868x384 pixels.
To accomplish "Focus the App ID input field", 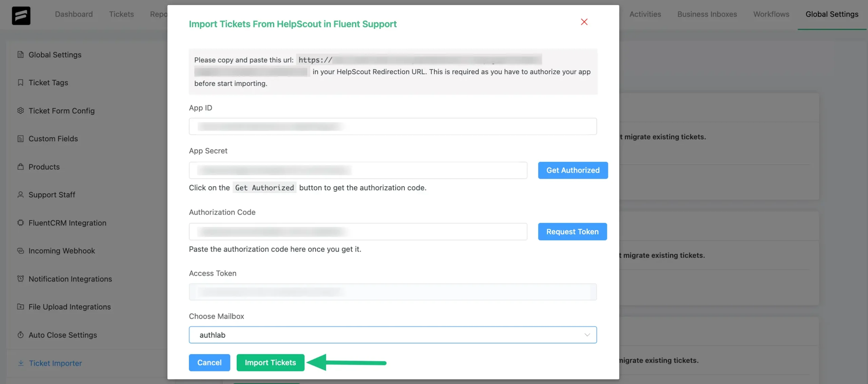I will click(x=393, y=126).
